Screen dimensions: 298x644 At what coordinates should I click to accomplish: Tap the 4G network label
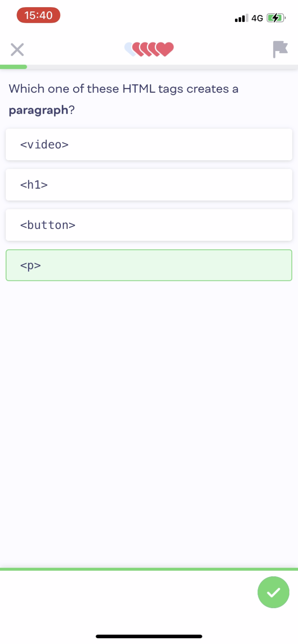tap(257, 18)
